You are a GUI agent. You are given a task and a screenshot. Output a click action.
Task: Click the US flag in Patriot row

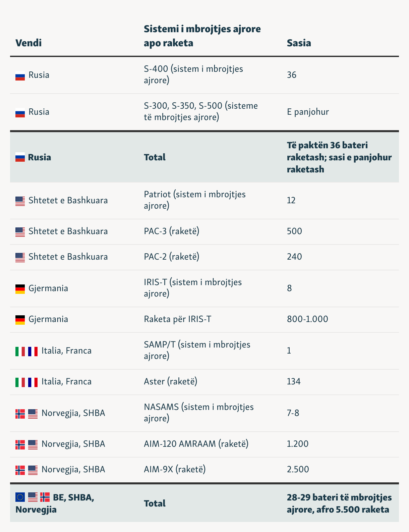[20, 201]
